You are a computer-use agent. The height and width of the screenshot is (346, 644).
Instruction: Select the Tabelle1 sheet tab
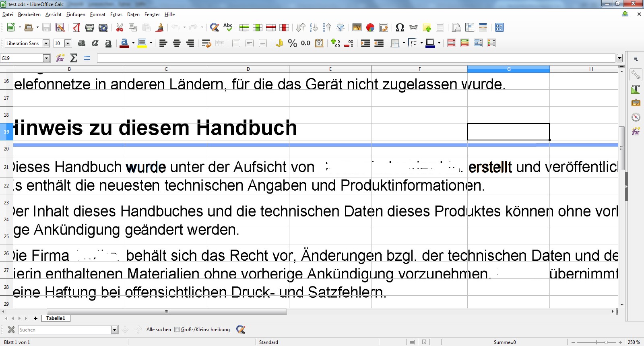point(56,318)
